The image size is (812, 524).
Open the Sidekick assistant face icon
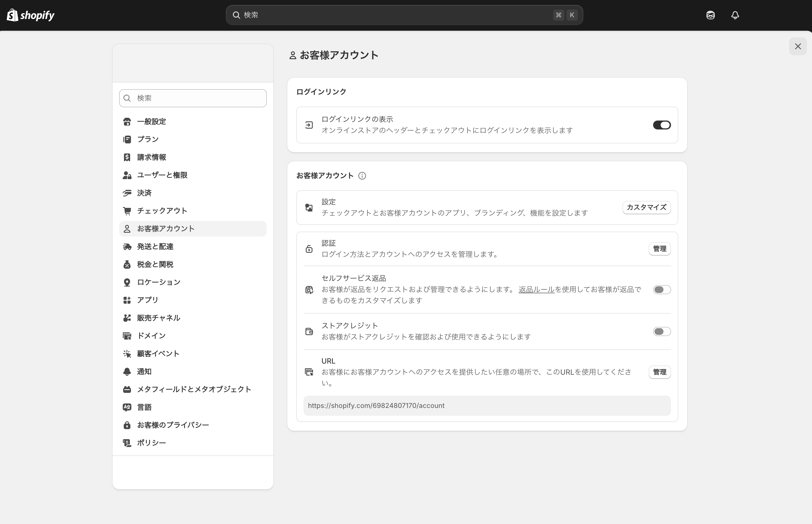(710, 15)
